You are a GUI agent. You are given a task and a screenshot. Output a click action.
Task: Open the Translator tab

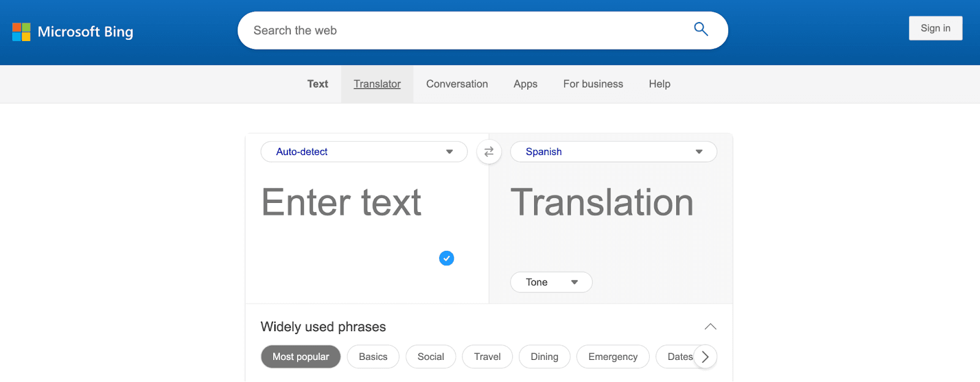377,84
